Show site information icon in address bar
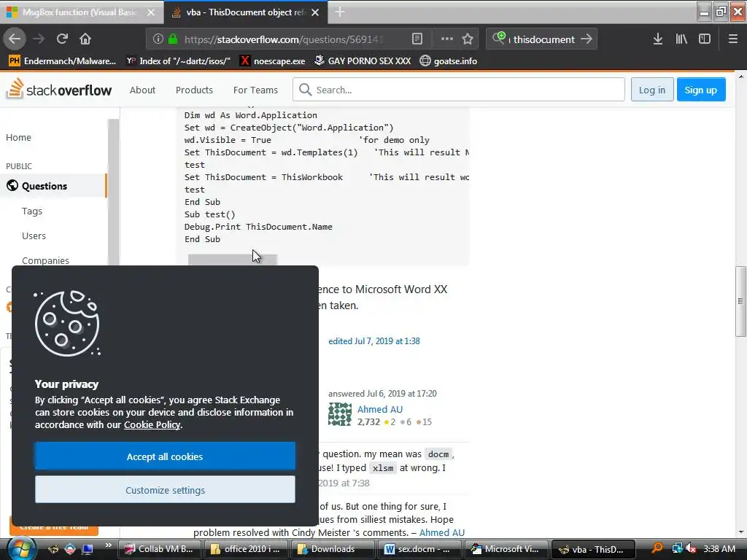This screenshot has width=747, height=560. (158, 39)
